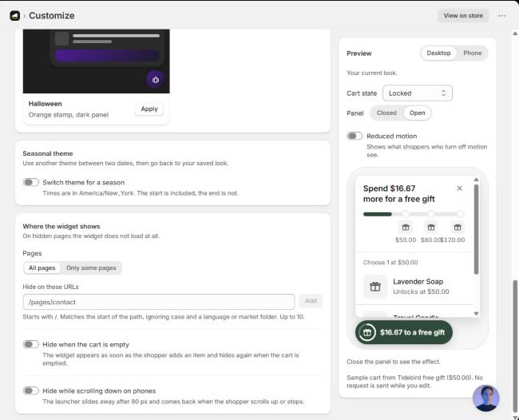Click the 'Orange stamp, dark panel' description
This screenshot has height=420, width=519.
(69, 115)
